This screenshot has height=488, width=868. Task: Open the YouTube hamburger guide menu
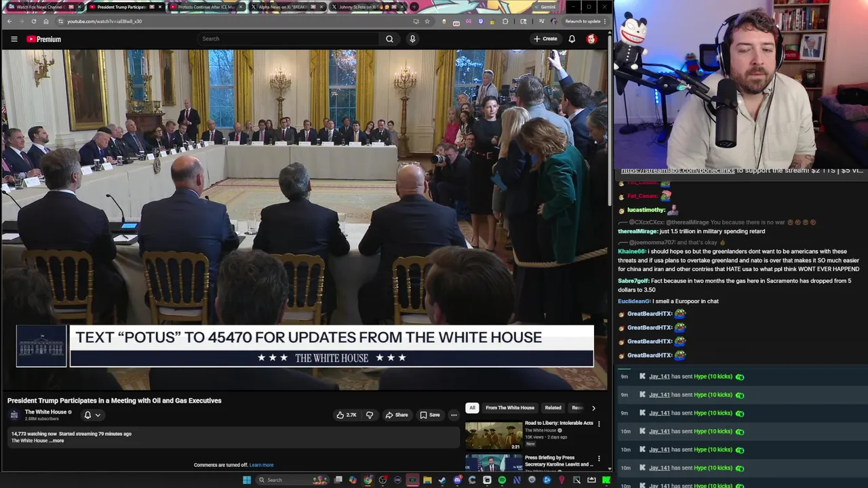pyautogui.click(x=14, y=39)
